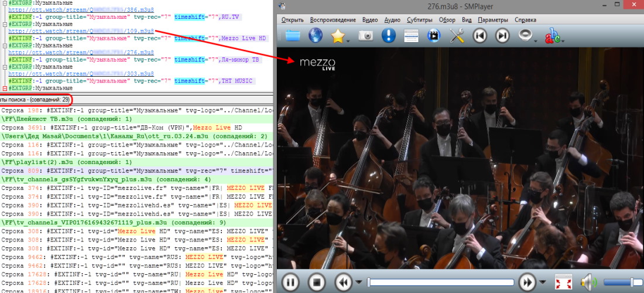This screenshot has width=644, height=293.
Task: Click the subtitles abc icon
Action: click(x=552, y=36)
